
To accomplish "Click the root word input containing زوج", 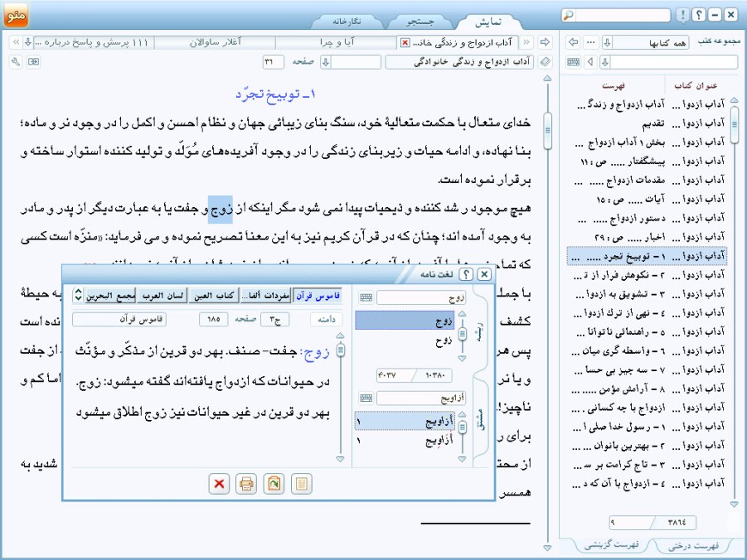I will point(421,298).
